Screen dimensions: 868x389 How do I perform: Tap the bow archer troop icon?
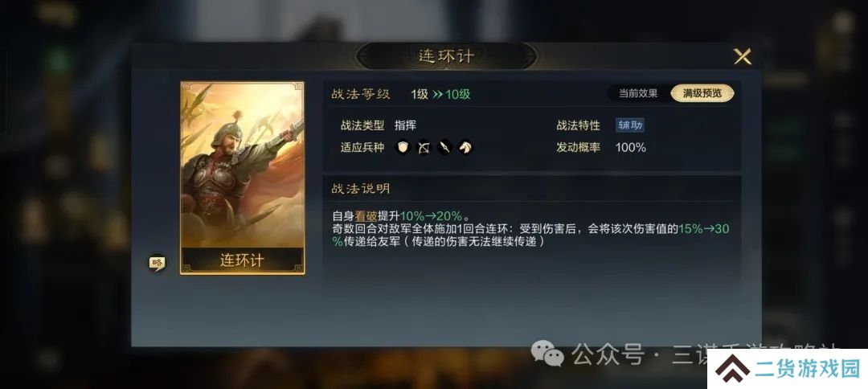[424, 148]
